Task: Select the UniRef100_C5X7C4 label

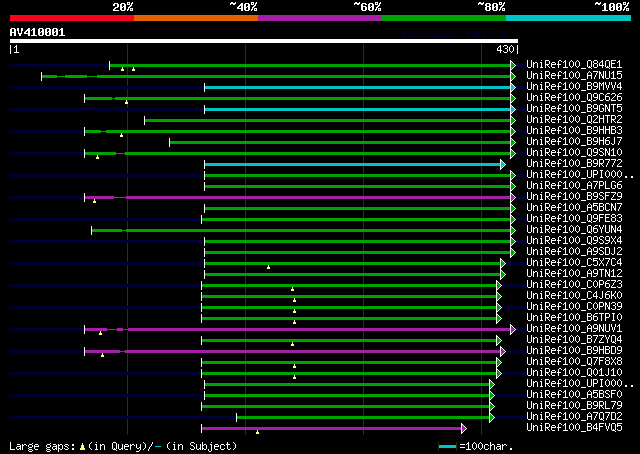Action: coord(574,263)
